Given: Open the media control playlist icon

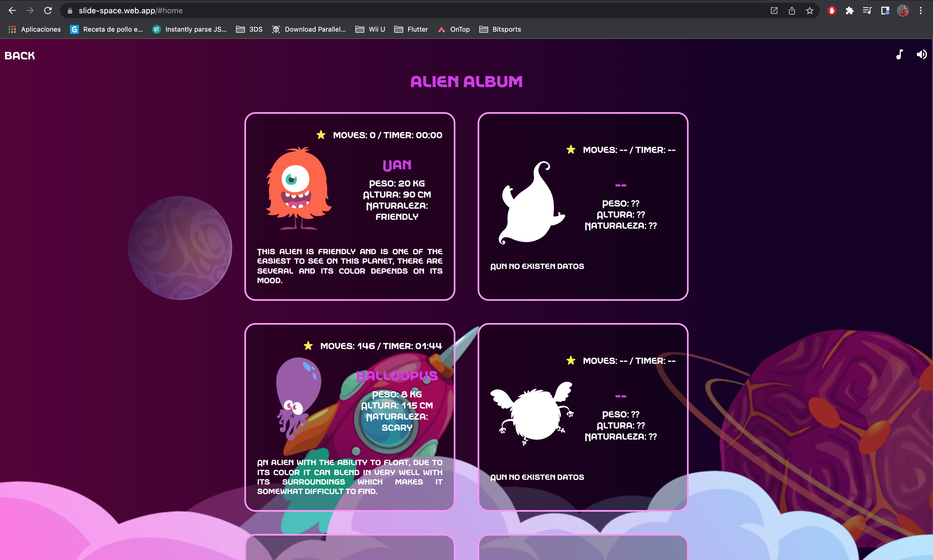Looking at the screenshot, I should (x=867, y=11).
